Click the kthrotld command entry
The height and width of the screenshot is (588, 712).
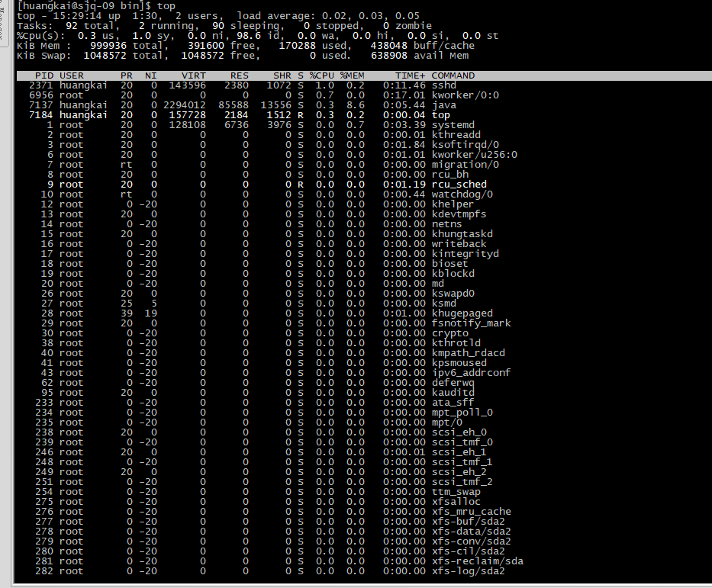point(456,345)
